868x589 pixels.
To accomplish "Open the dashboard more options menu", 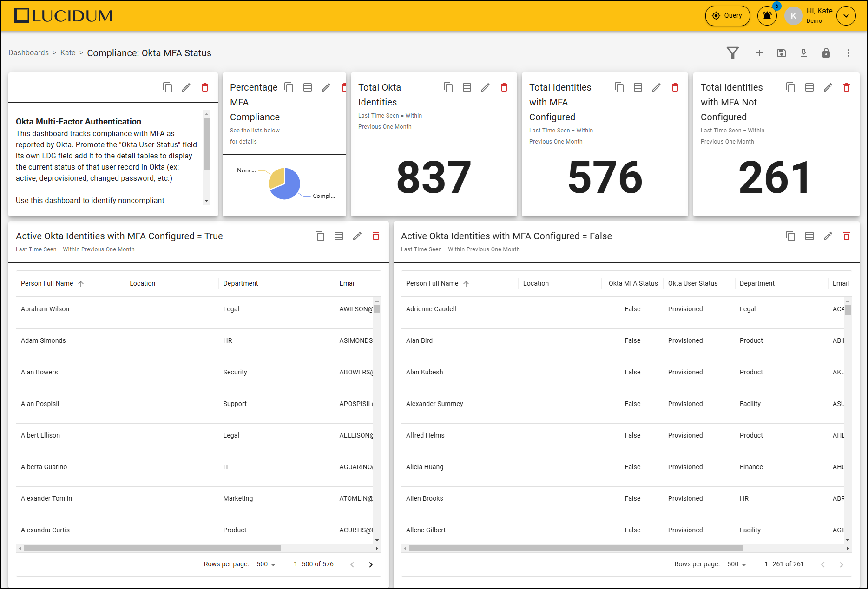I will (848, 53).
